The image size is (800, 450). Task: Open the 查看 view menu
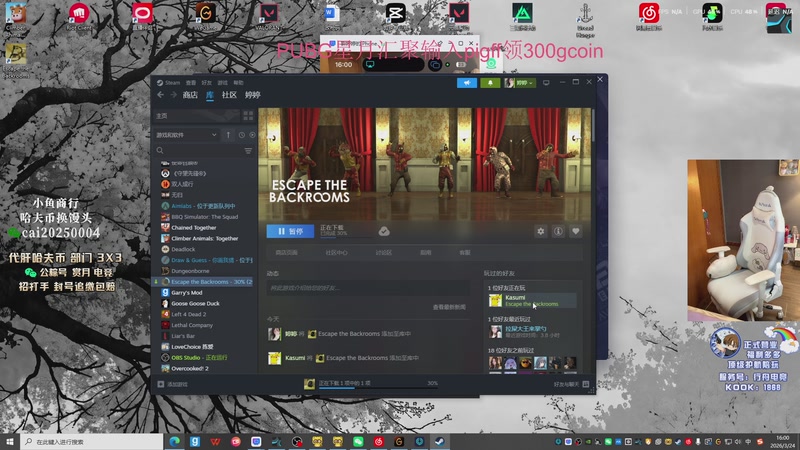click(191, 83)
